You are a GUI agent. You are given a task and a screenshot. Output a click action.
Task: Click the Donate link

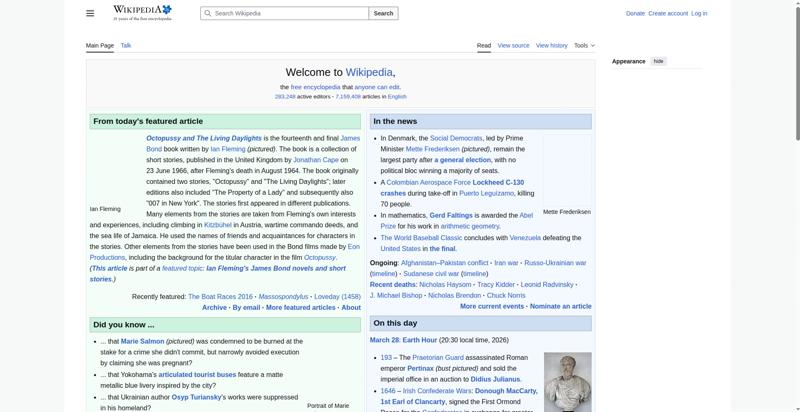[x=635, y=14]
